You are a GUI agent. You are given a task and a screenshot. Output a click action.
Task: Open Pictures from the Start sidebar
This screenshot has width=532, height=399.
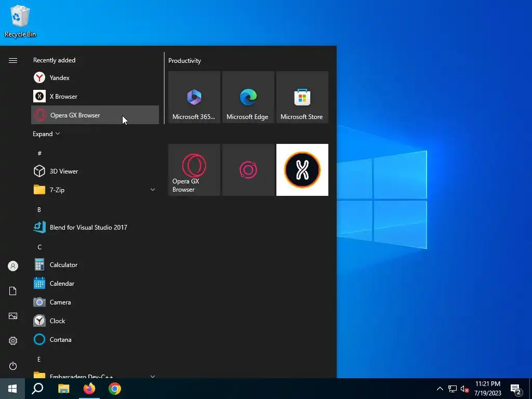pos(13,316)
